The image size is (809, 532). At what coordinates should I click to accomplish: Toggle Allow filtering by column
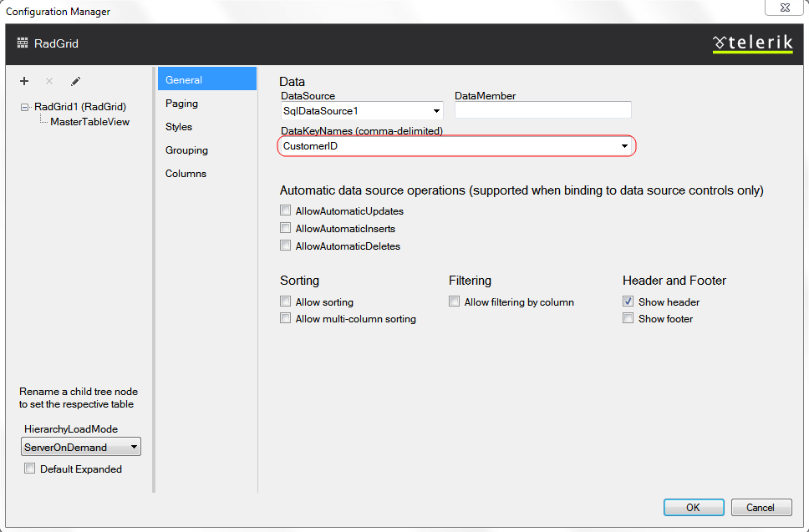pos(455,302)
